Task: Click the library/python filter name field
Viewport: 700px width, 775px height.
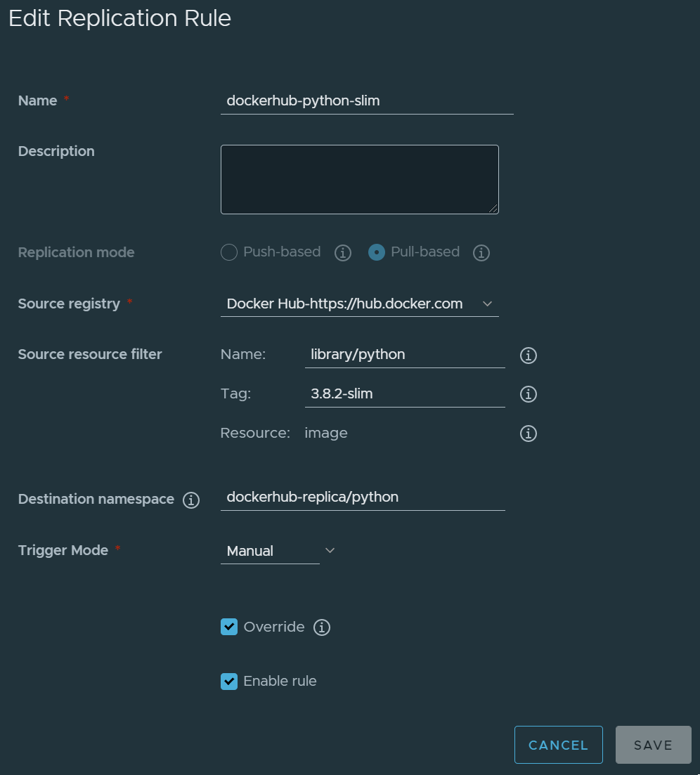Action: (404, 355)
